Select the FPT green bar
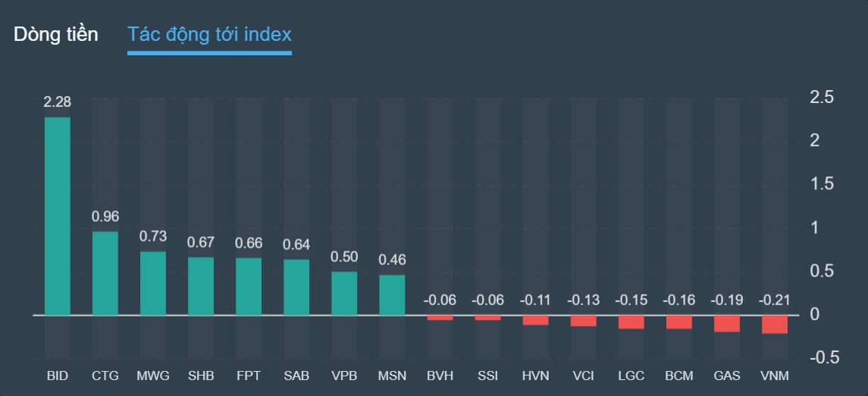 (x=249, y=286)
